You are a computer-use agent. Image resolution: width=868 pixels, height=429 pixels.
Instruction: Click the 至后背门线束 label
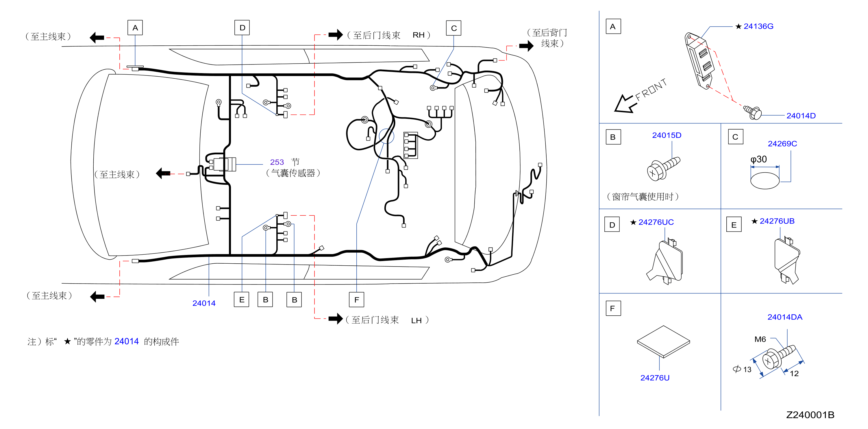547,38
